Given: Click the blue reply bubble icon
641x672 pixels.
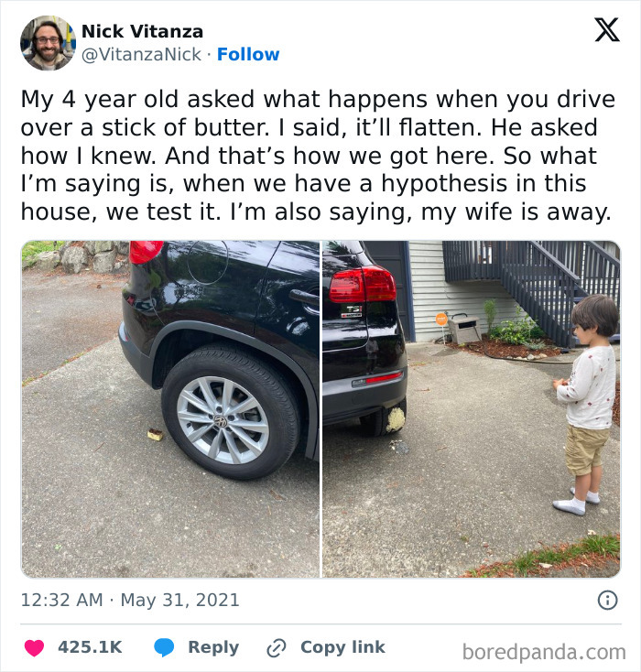Looking at the screenshot, I should point(164,647).
